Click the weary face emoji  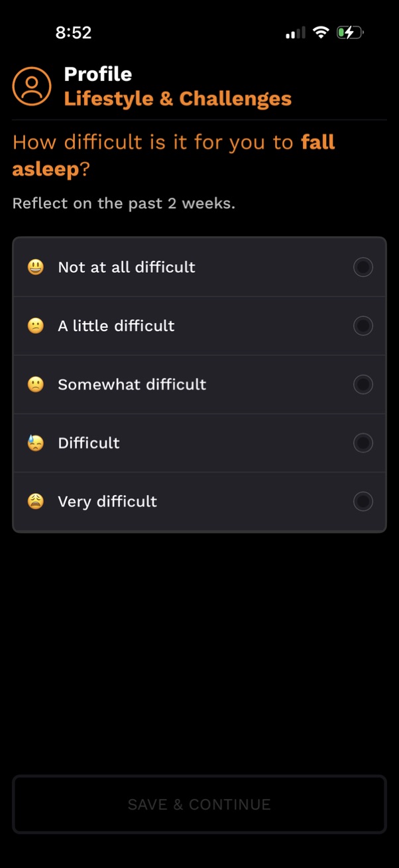point(36,501)
